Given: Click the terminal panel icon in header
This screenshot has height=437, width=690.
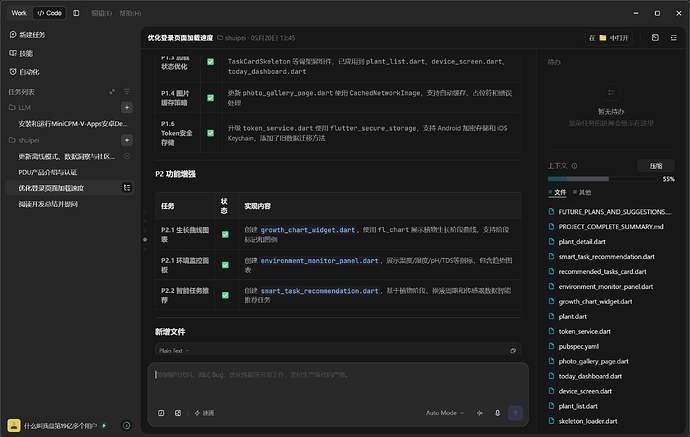Looking at the screenshot, I should (655, 38).
